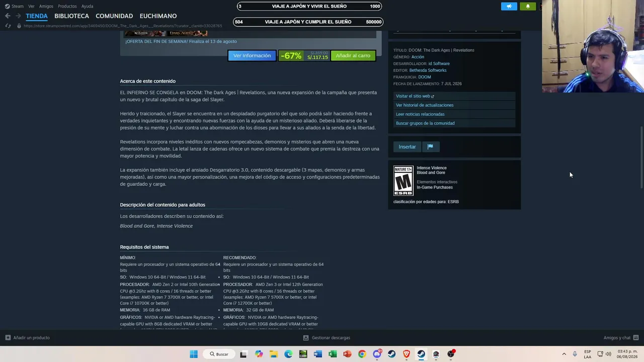The image size is (644, 362).
Task: Click the Amigos y chat label
Action: point(617,338)
